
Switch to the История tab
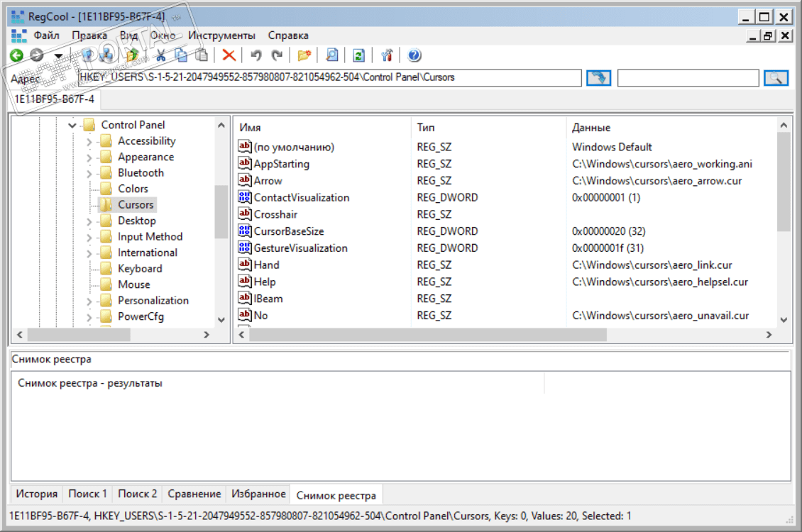click(36, 494)
